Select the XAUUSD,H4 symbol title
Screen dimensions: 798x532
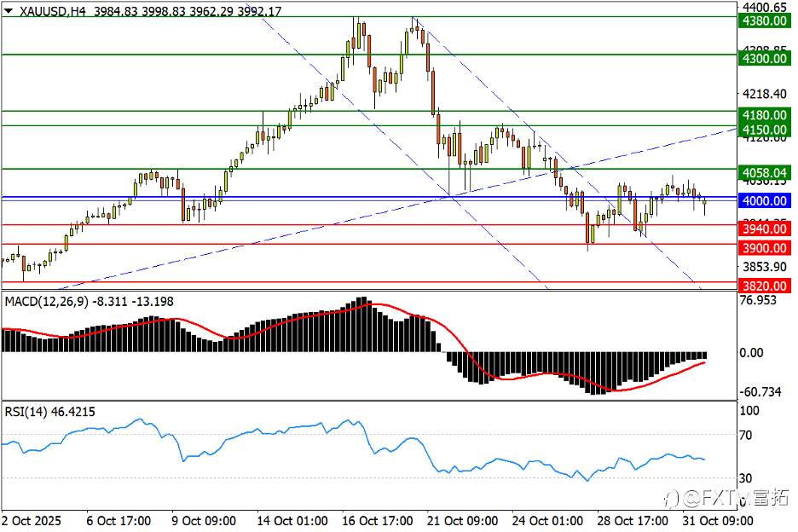point(52,11)
